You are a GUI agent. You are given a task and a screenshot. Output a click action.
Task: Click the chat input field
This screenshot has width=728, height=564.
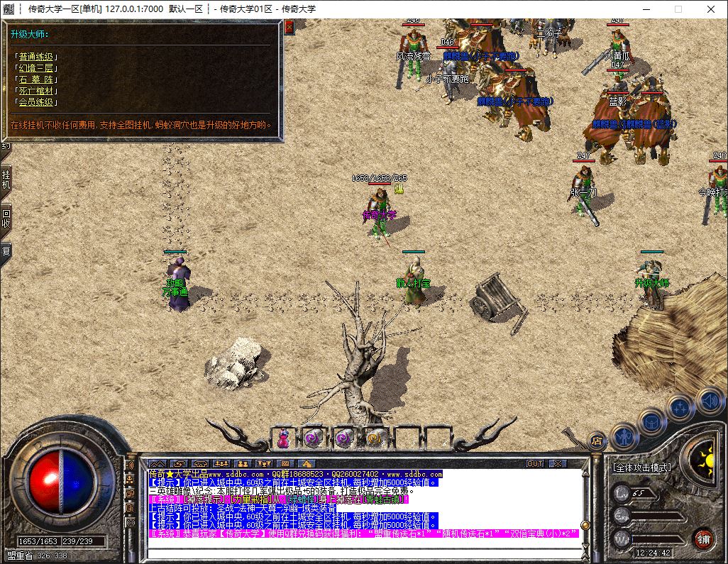[365, 553]
